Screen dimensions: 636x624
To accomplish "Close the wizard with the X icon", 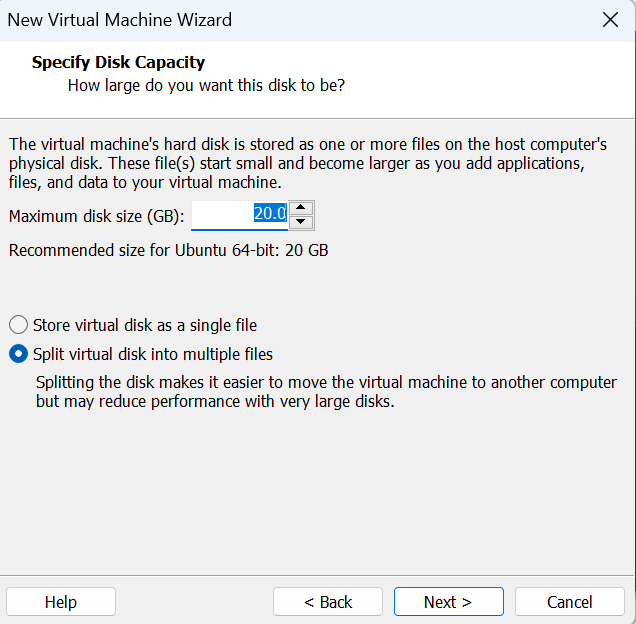I will coord(610,19).
